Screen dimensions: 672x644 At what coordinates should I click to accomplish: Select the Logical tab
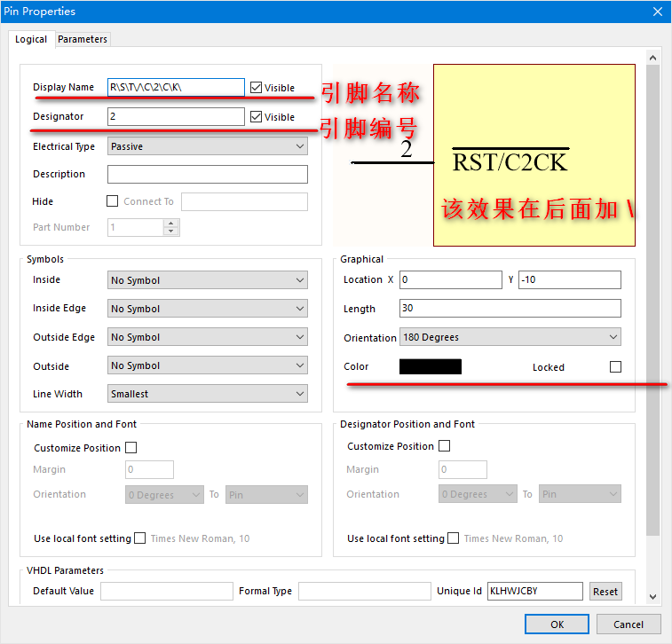31,40
